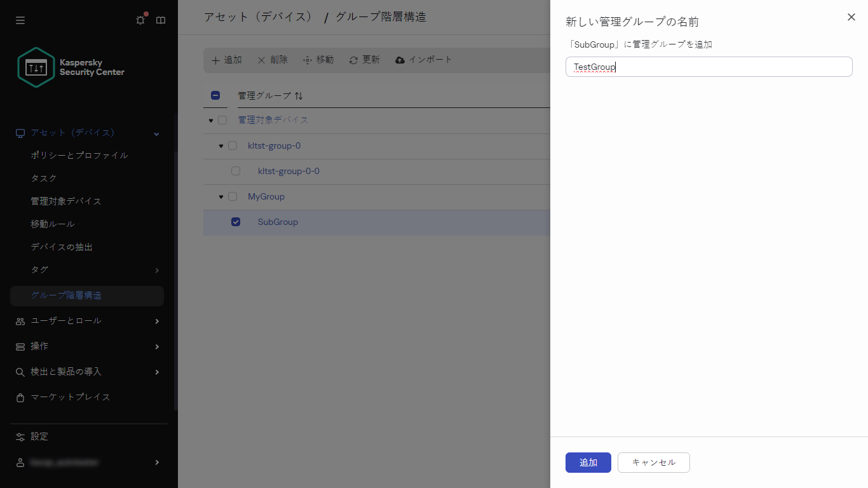This screenshot has width=868, height=488.
Task: Collapse the 管理対象デバイス tree node
Action: [210, 120]
